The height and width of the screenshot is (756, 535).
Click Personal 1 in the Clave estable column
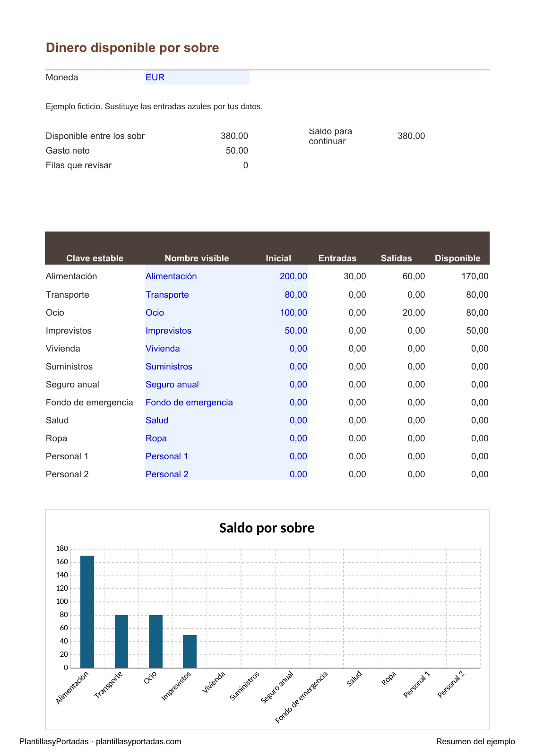(67, 456)
